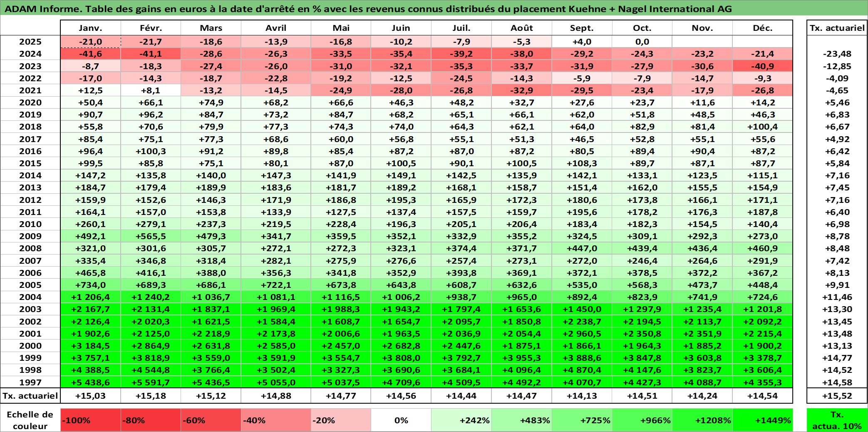This screenshot has height=432, width=868.
Task: Click the 2009 row label
Action: point(30,236)
